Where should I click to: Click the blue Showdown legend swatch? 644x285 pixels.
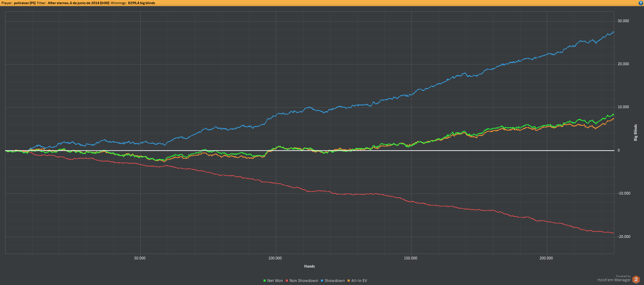322,281
